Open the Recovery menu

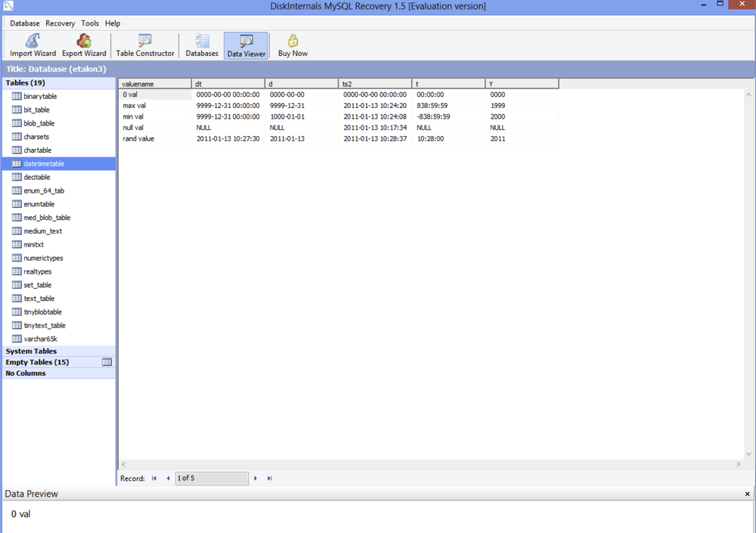pos(60,23)
